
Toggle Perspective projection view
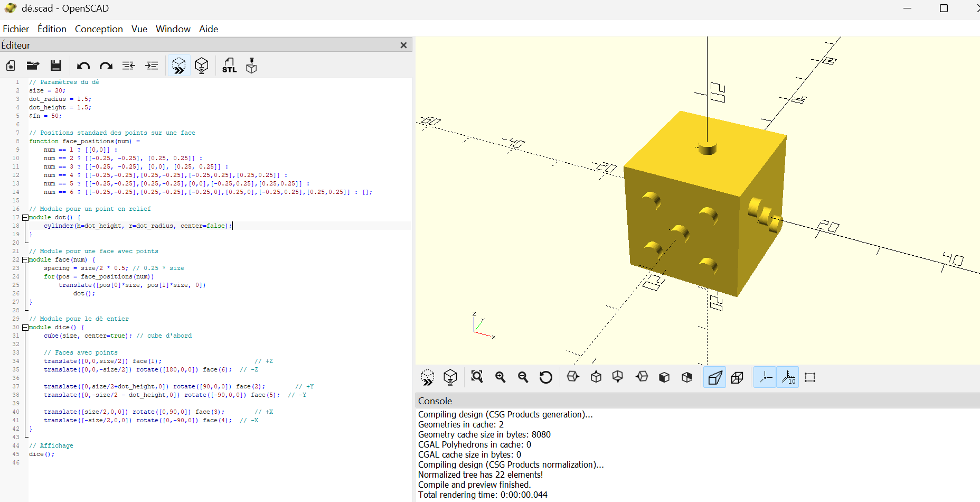[714, 377]
